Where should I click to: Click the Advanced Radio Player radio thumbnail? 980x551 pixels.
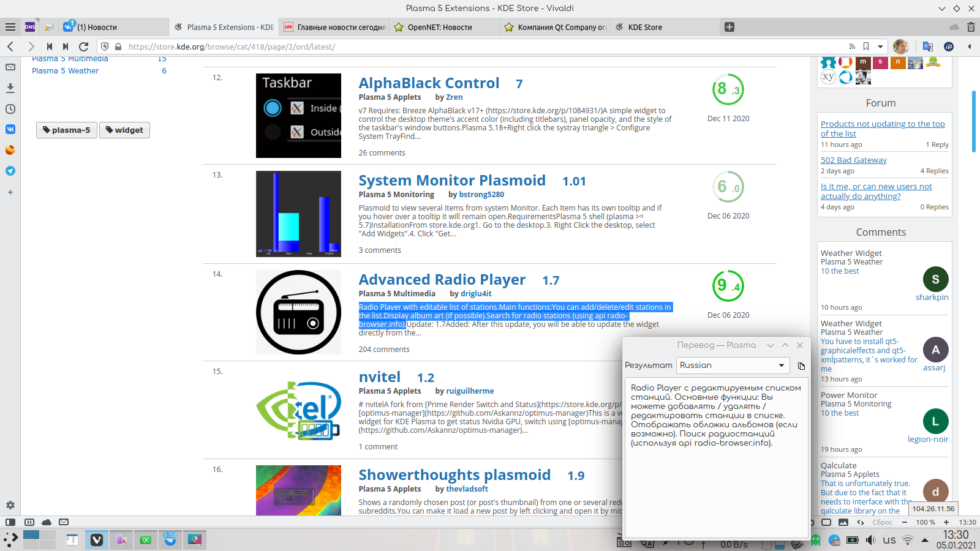[298, 312]
